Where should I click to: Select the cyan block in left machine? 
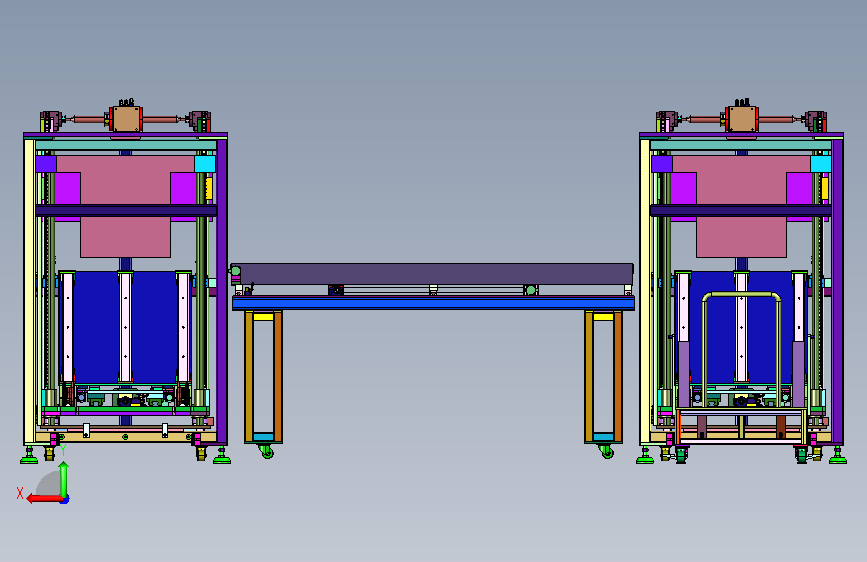[205, 164]
